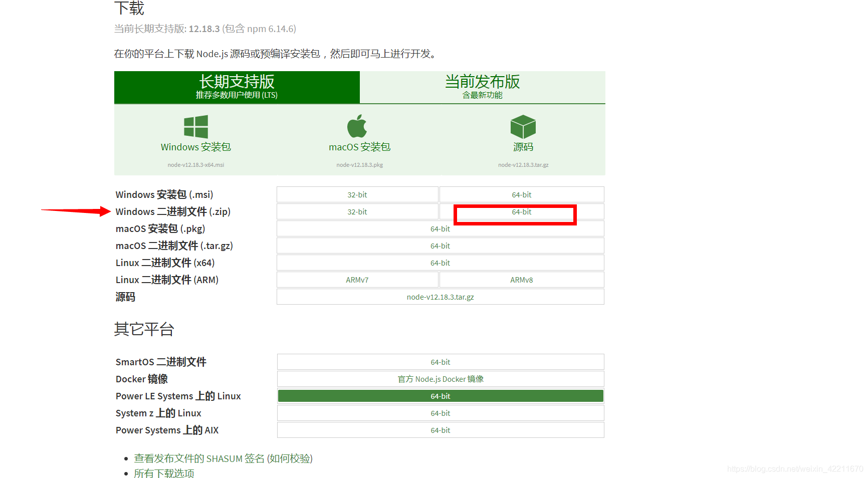Screen dimensions: 868x478
Task: Download 64-bit SmartOS 二进制文件
Action: 441,362
